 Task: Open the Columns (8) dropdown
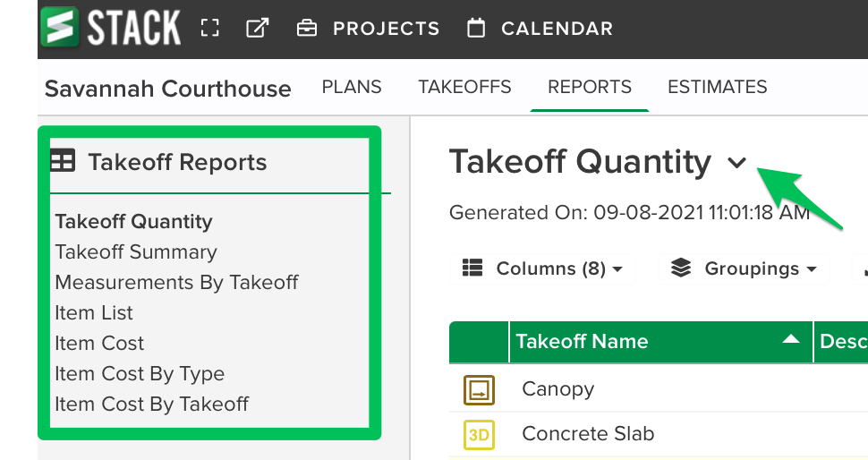click(x=542, y=268)
